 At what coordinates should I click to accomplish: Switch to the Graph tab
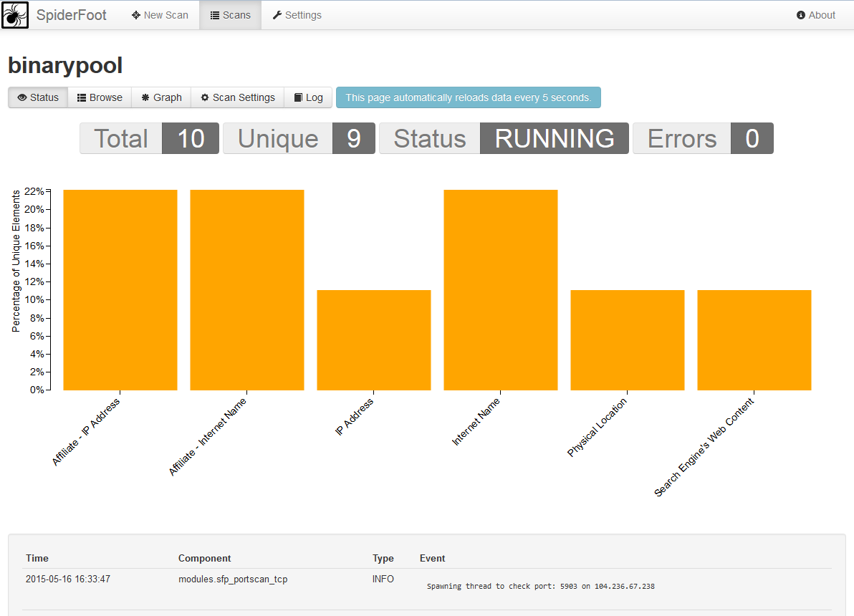click(161, 97)
